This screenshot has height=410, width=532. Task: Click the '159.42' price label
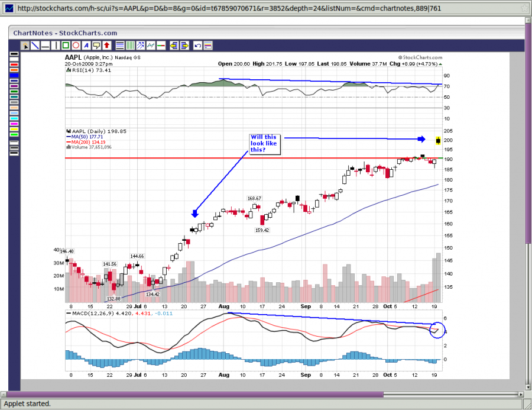point(262,230)
